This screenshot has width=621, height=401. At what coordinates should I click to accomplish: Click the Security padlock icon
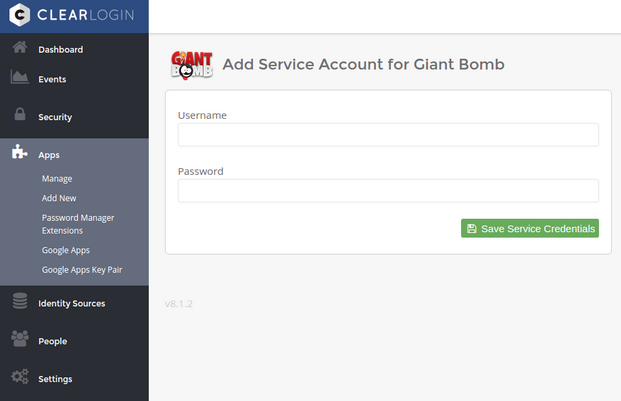20,114
